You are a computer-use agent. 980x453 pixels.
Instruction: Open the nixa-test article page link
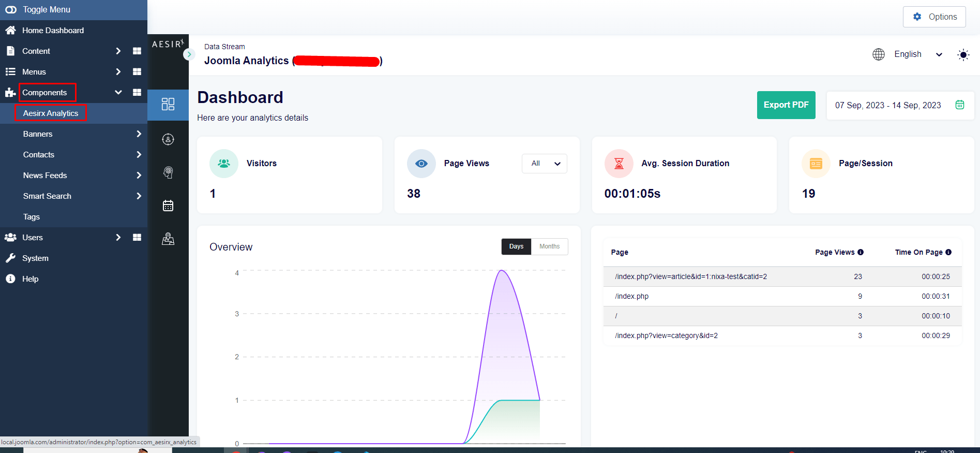click(691, 276)
